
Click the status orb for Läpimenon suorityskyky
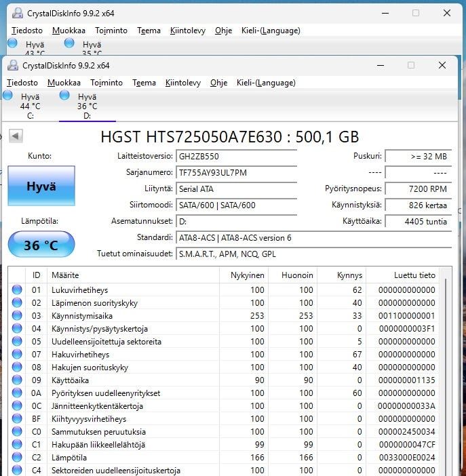(17, 302)
